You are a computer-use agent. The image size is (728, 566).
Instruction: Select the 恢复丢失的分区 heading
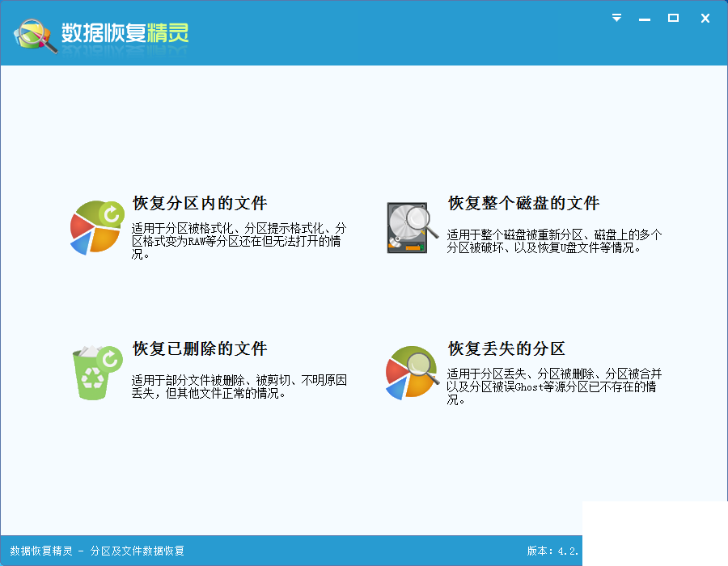click(x=506, y=348)
